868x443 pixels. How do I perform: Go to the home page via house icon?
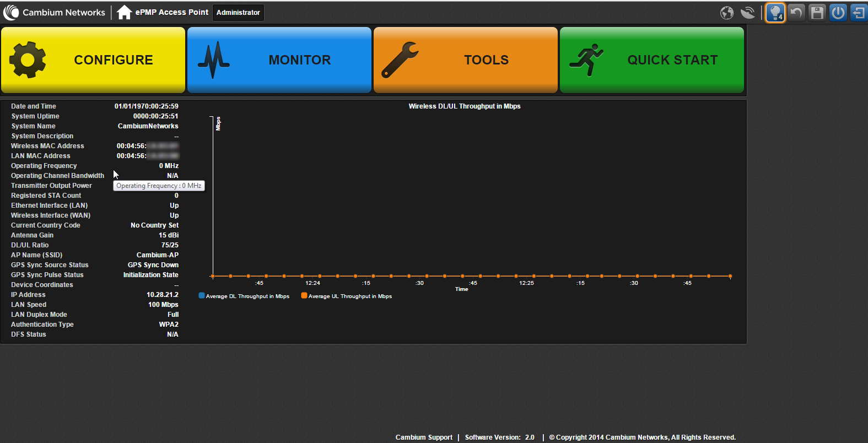tap(124, 12)
